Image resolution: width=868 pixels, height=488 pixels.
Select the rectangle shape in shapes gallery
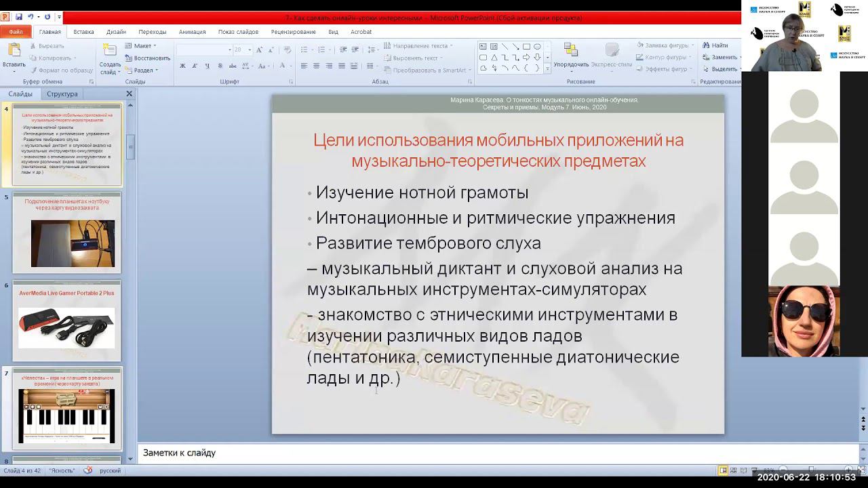point(526,47)
